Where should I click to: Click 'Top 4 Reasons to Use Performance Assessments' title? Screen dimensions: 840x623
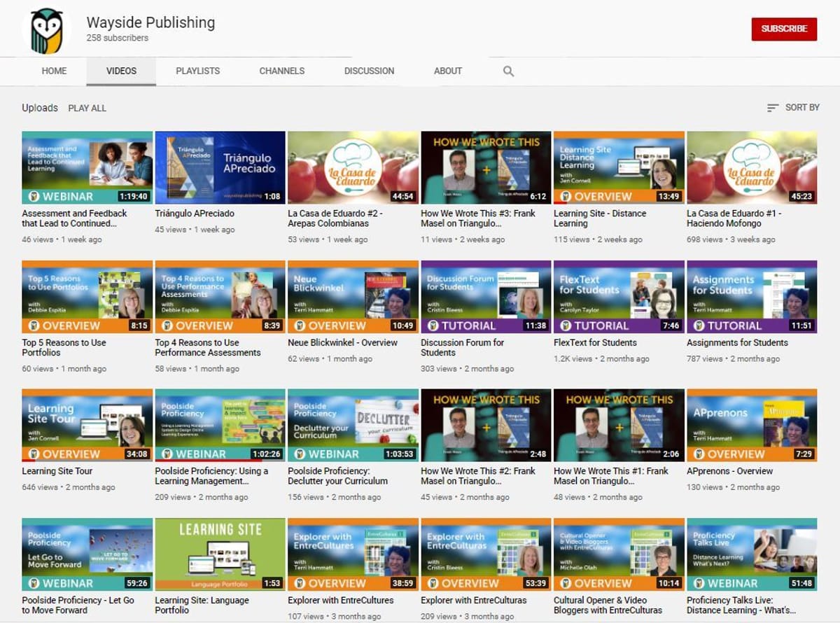[x=208, y=348]
